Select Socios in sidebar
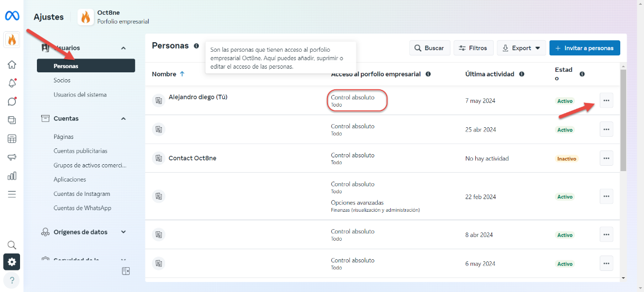This screenshot has width=644, height=292. [x=62, y=80]
